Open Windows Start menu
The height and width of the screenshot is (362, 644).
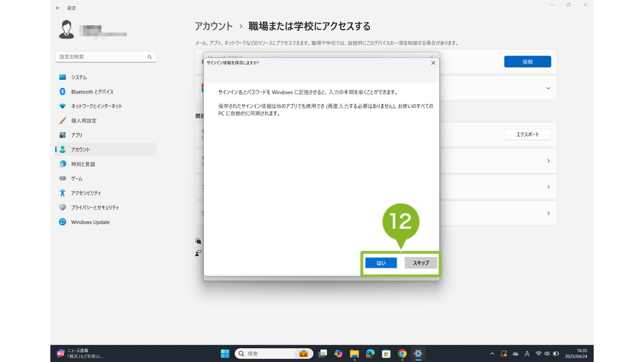point(225,353)
